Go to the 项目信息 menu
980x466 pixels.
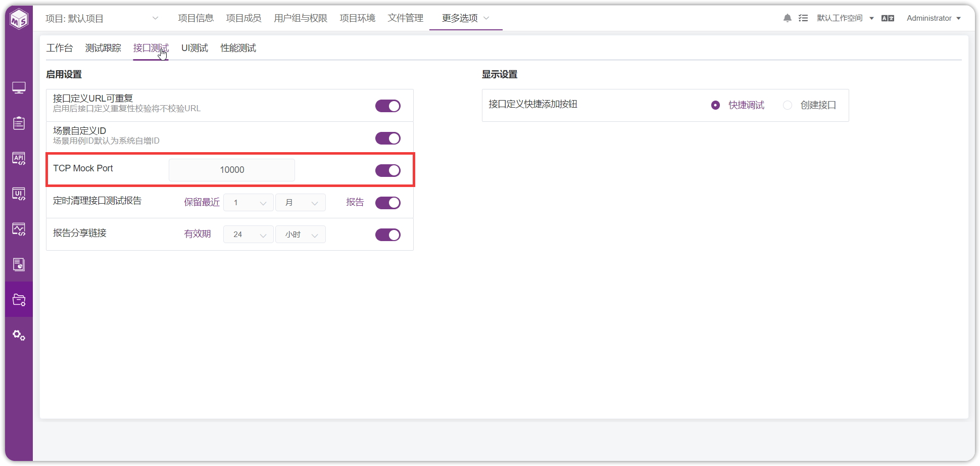click(195, 18)
